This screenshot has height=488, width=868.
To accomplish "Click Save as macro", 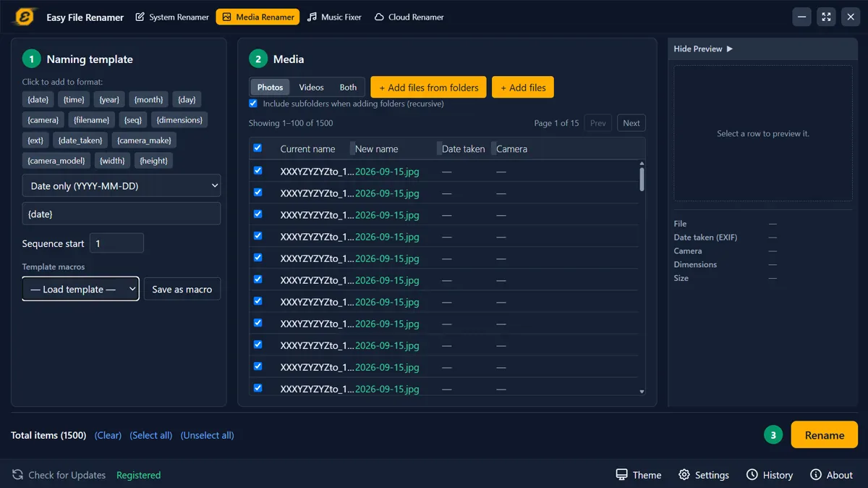I will [182, 289].
